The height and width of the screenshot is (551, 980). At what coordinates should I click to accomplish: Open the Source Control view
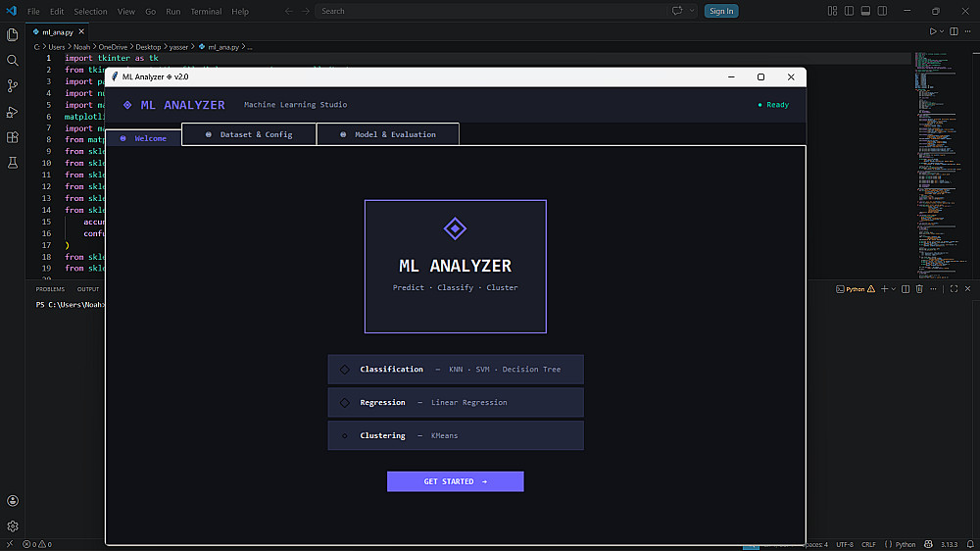(x=13, y=85)
